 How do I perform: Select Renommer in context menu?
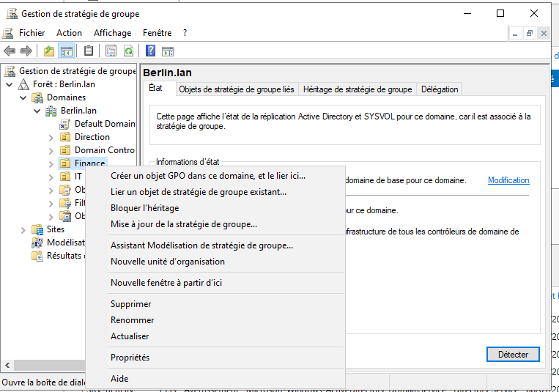(215, 320)
